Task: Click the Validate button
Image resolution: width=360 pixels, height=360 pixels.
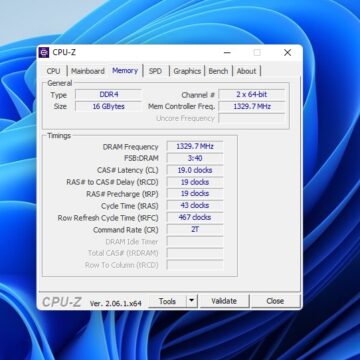Action: click(x=224, y=301)
